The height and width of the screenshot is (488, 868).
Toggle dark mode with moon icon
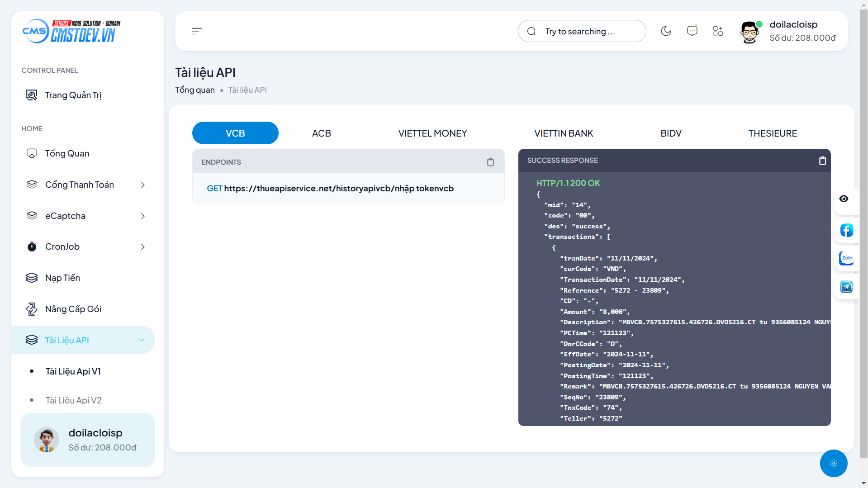(666, 31)
